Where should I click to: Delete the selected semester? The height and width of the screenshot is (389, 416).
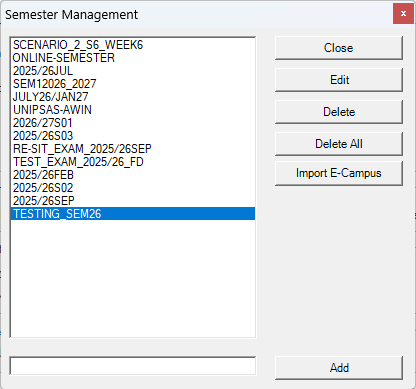click(339, 112)
